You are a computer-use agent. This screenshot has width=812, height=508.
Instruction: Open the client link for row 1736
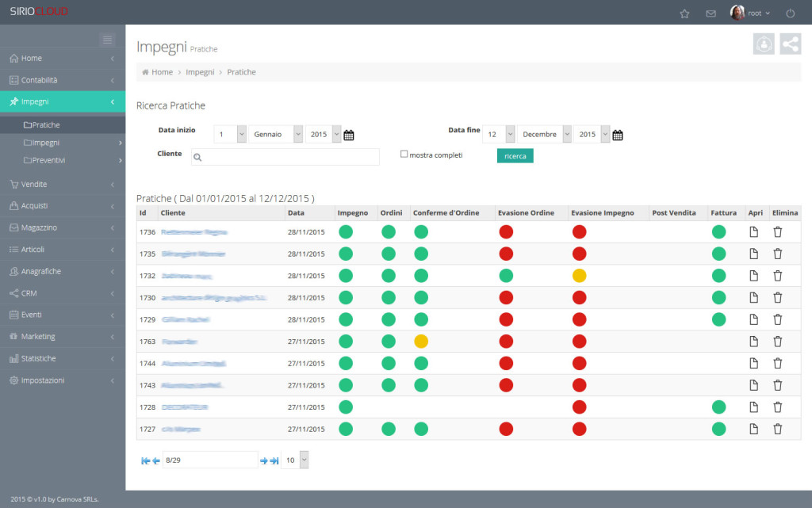coord(193,231)
